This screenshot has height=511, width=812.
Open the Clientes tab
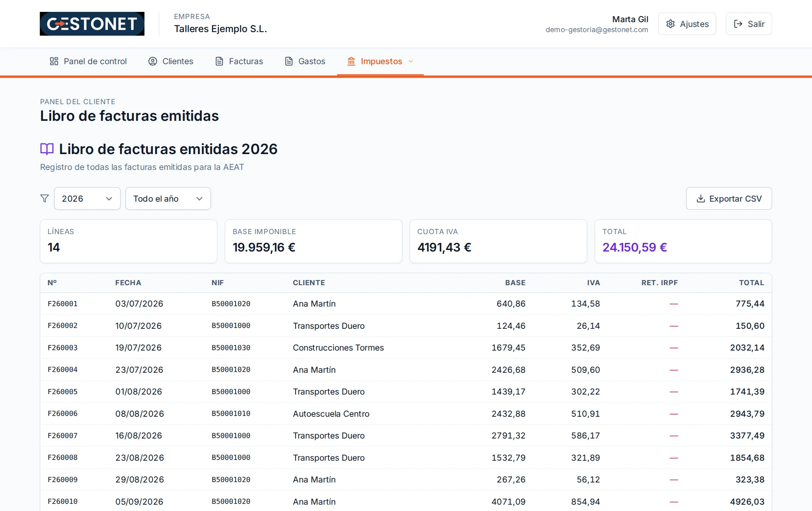[171, 61]
